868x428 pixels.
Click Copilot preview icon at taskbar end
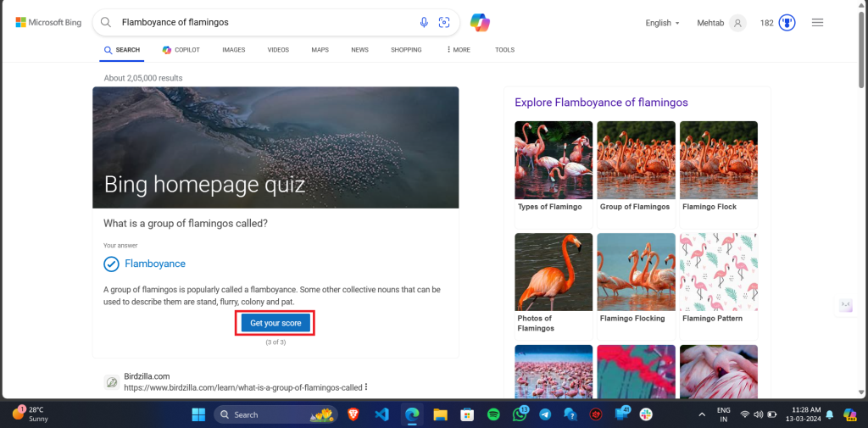pos(849,414)
